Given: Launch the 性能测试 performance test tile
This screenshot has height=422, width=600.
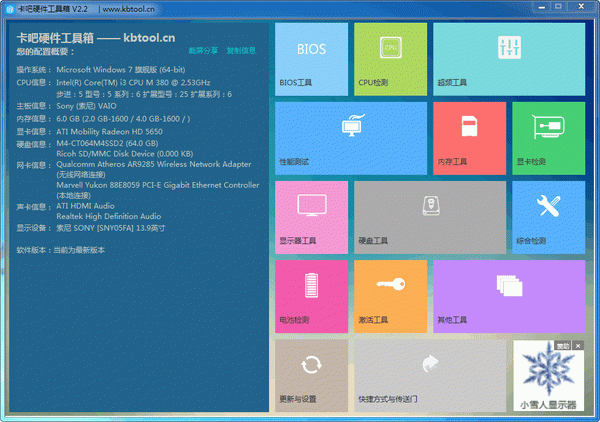Looking at the screenshot, I should coord(351,138).
